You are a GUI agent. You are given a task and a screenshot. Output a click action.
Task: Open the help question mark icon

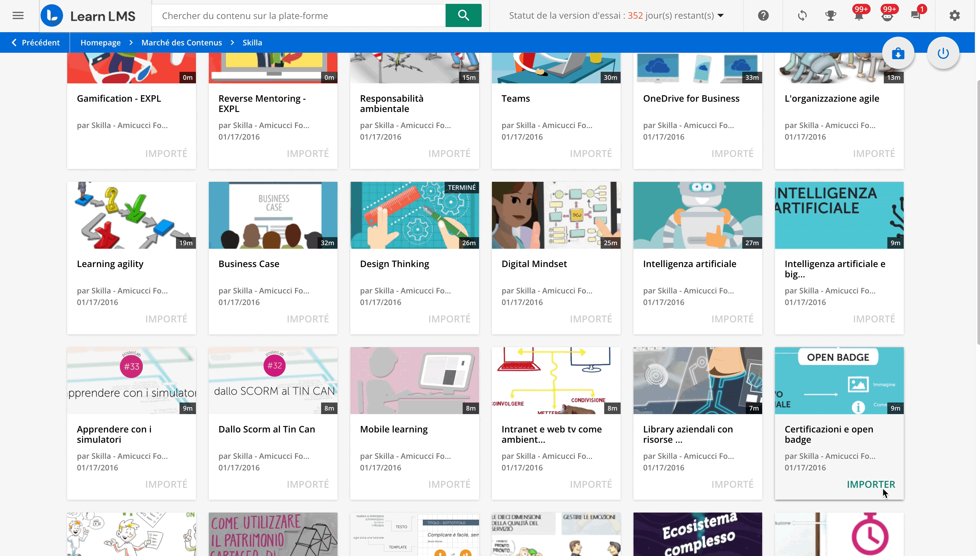click(x=763, y=16)
